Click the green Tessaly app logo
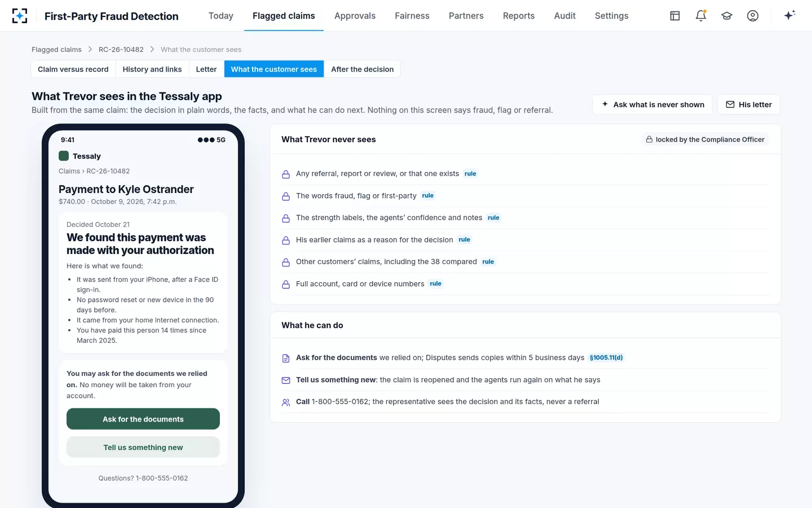The width and height of the screenshot is (812, 508). (x=64, y=156)
